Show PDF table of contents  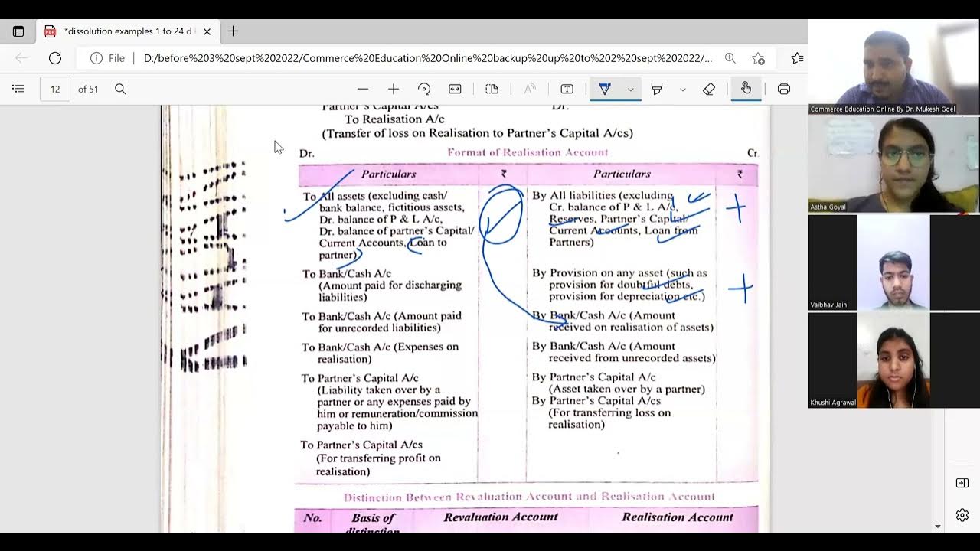(18, 89)
